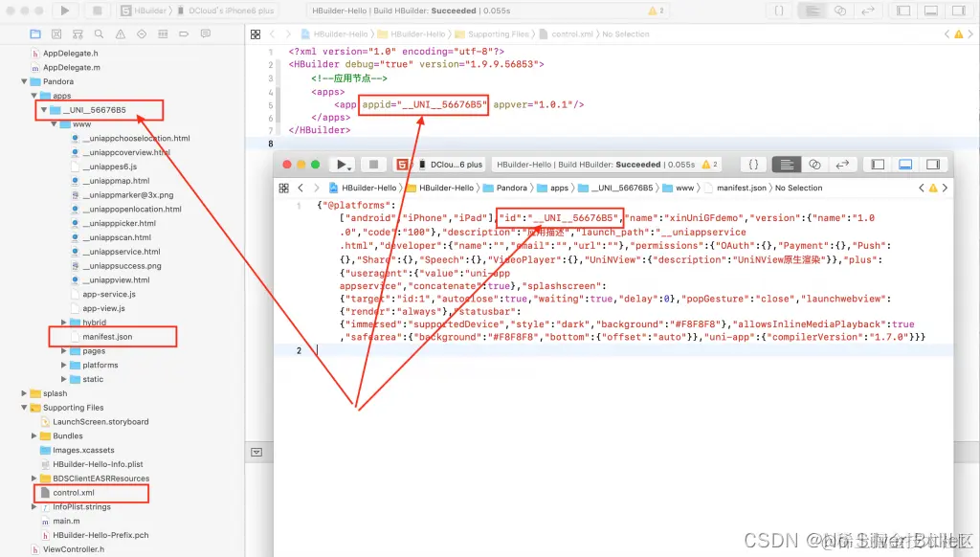
Task: Expand the hybrid folder
Action: click(x=64, y=323)
